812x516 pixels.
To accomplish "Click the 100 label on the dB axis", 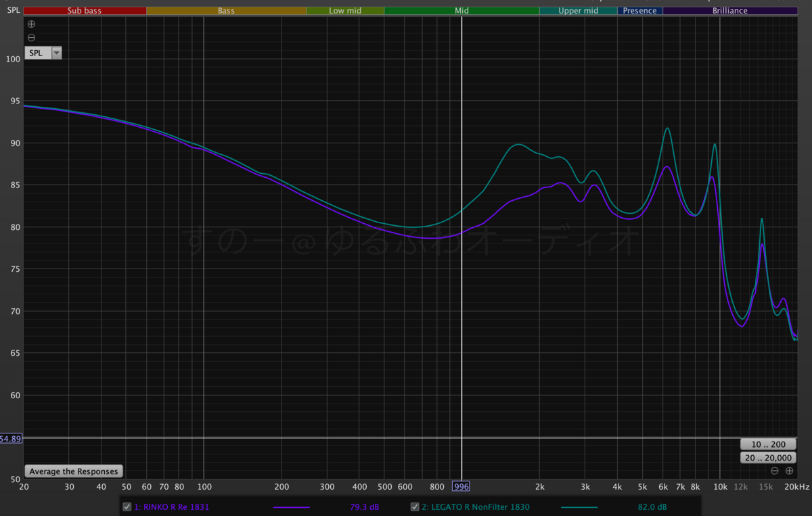I will [13, 59].
